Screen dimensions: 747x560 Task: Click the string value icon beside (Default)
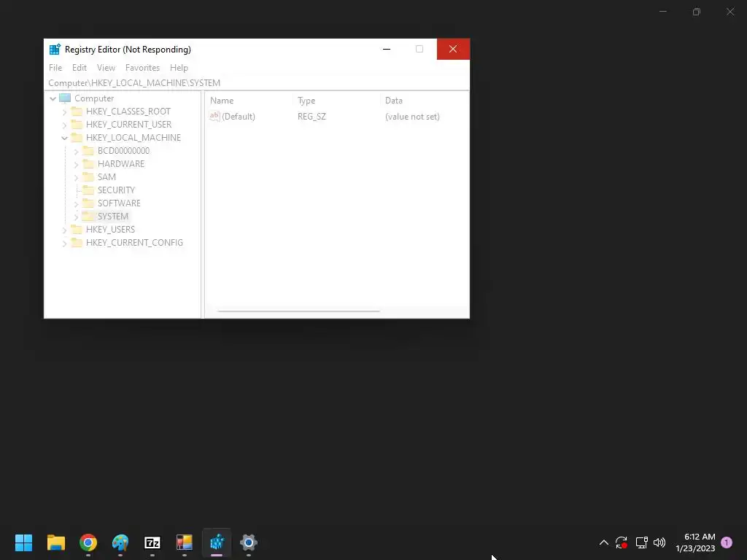(x=214, y=116)
